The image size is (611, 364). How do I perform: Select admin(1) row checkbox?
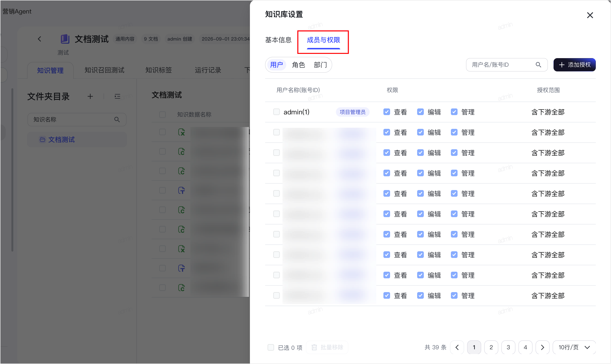pos(277,112)
